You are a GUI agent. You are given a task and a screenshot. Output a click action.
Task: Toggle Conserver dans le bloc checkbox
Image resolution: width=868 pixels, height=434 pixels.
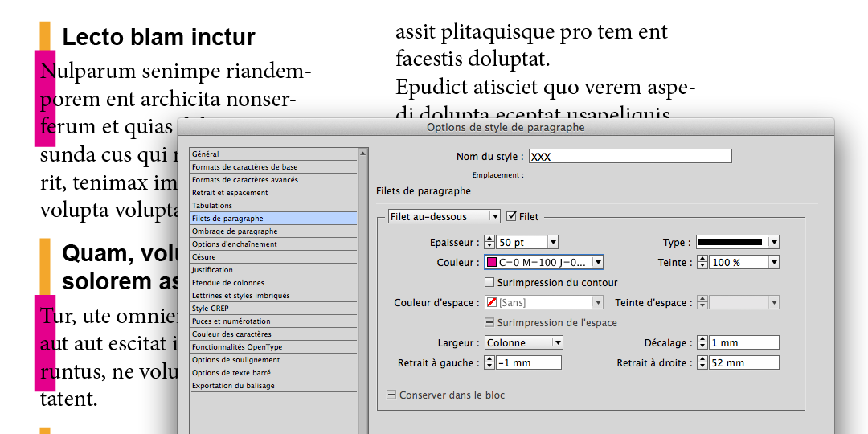[391, 395]
